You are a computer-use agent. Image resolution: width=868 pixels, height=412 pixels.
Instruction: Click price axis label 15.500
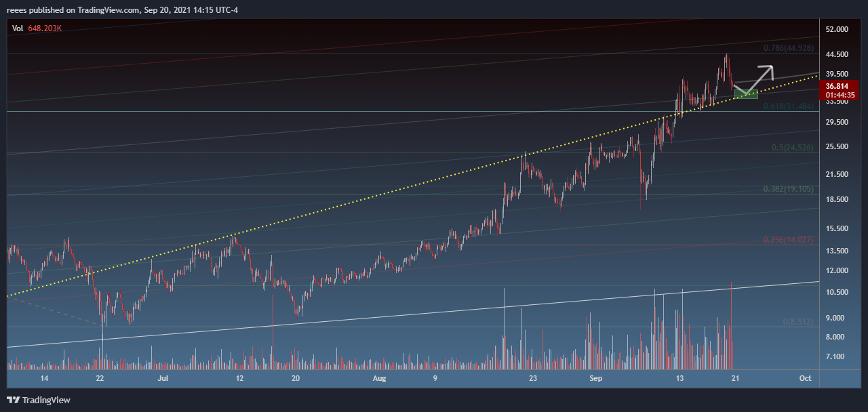pyautogui.click(x=837, y=229)
